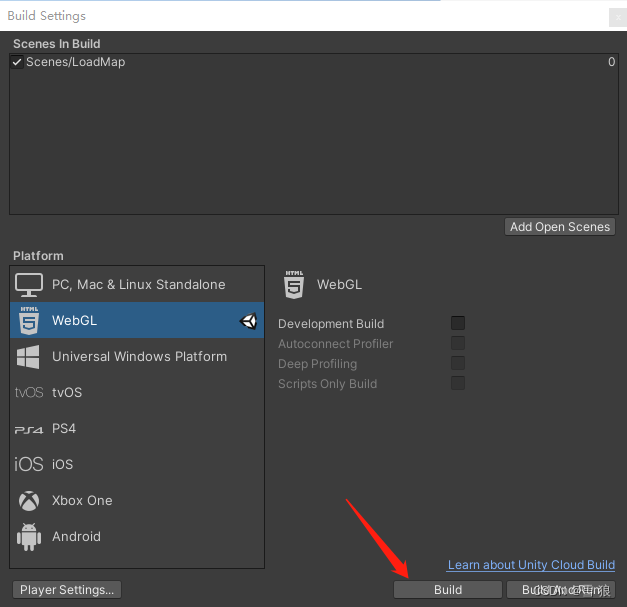Choose the iOS platform label
Screen dimensions: 627x607
(x=62, y=464)
